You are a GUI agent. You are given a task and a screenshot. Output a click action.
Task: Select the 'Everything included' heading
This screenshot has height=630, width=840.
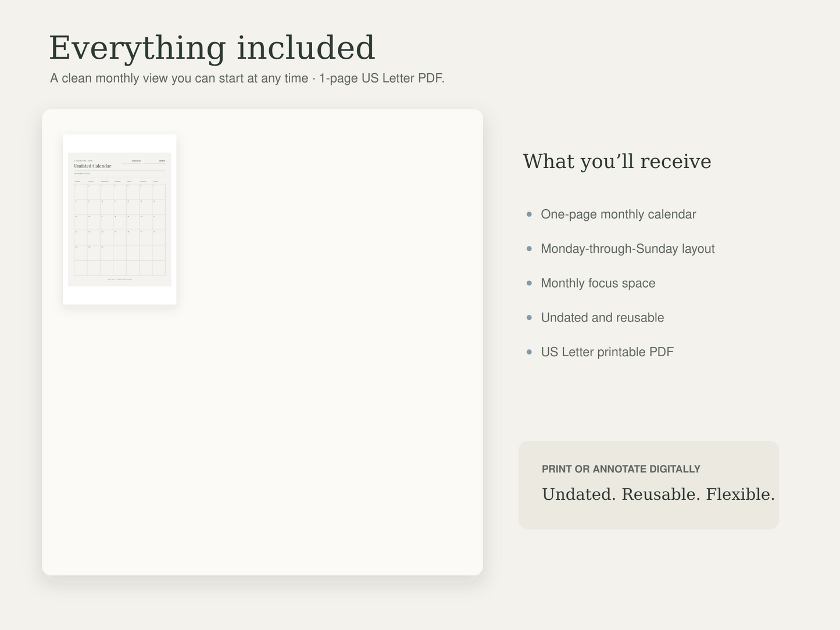pyautogui.click(x=212, y=48)
